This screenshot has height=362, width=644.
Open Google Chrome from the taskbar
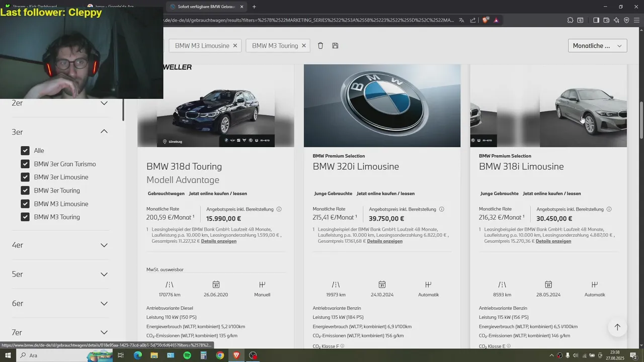pyautogui.click(x=220, y=355)
